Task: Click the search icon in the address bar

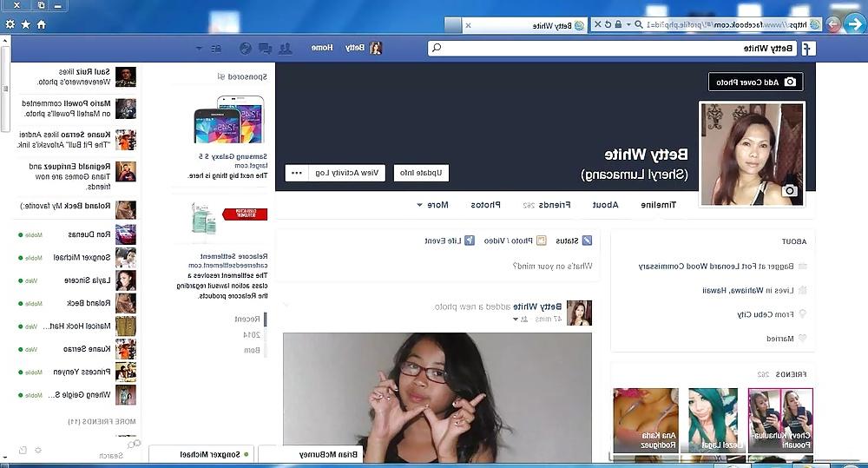Action: 638,24
